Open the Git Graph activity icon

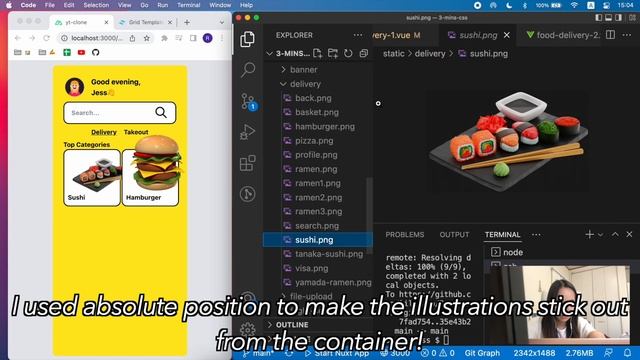tap(247, 194)
